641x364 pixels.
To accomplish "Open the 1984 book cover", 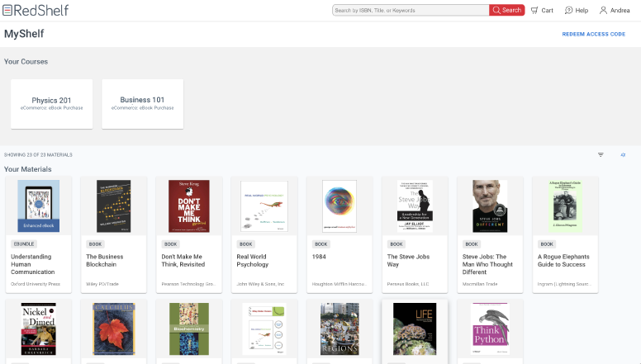I will click(339, 206).
